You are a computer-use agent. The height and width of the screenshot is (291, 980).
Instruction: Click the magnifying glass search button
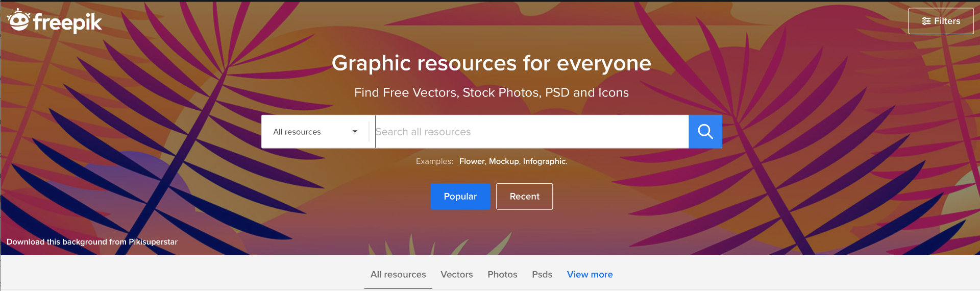coord(705,132)
